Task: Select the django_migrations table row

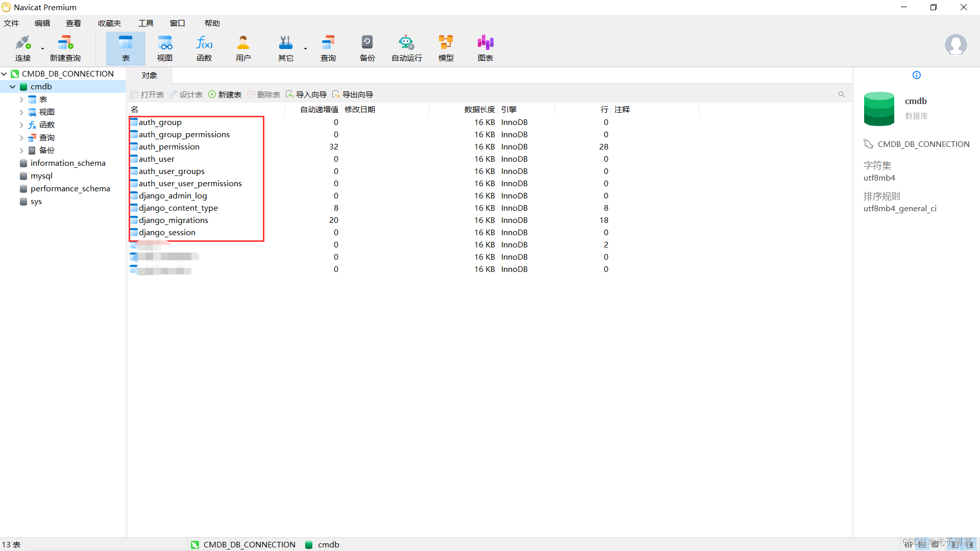Action: pyautogui.click(x=174, y=220)
